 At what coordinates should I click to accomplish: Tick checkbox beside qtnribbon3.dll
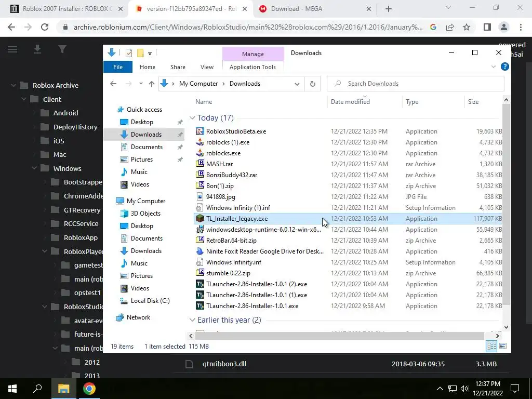point(189,364)
